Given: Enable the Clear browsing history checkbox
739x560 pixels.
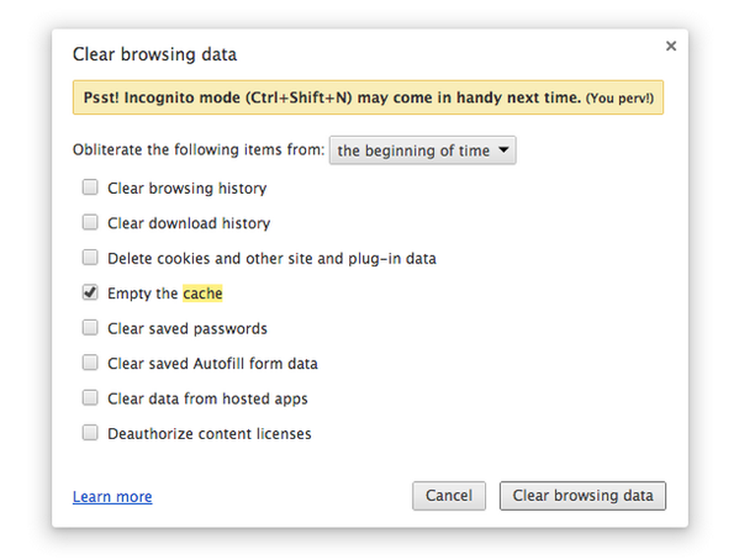Looking at the screenshot, I should [x=90, y=187].
